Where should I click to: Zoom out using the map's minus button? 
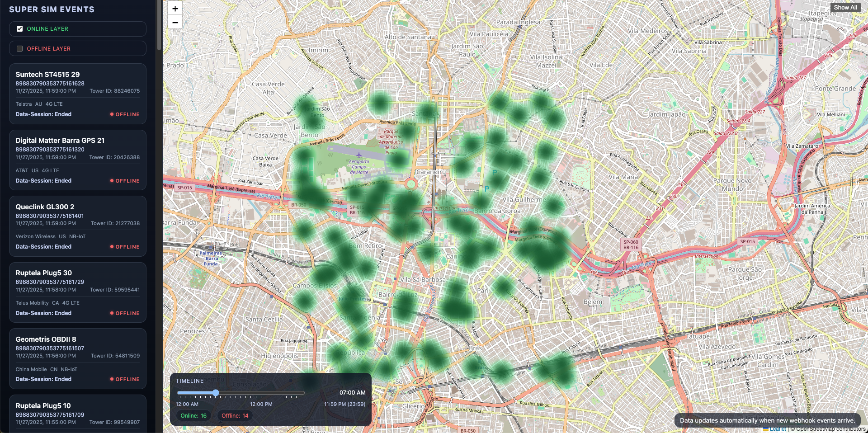pos(175,22)
